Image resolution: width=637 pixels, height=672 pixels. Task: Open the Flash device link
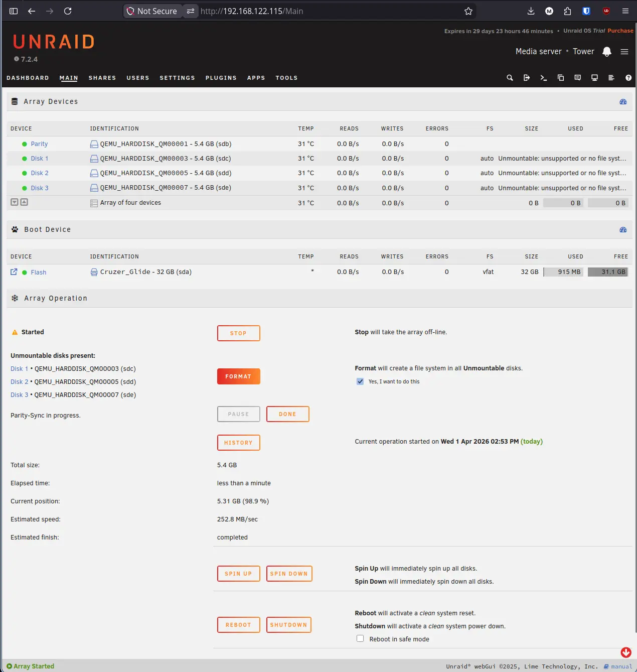click(39, 273)
